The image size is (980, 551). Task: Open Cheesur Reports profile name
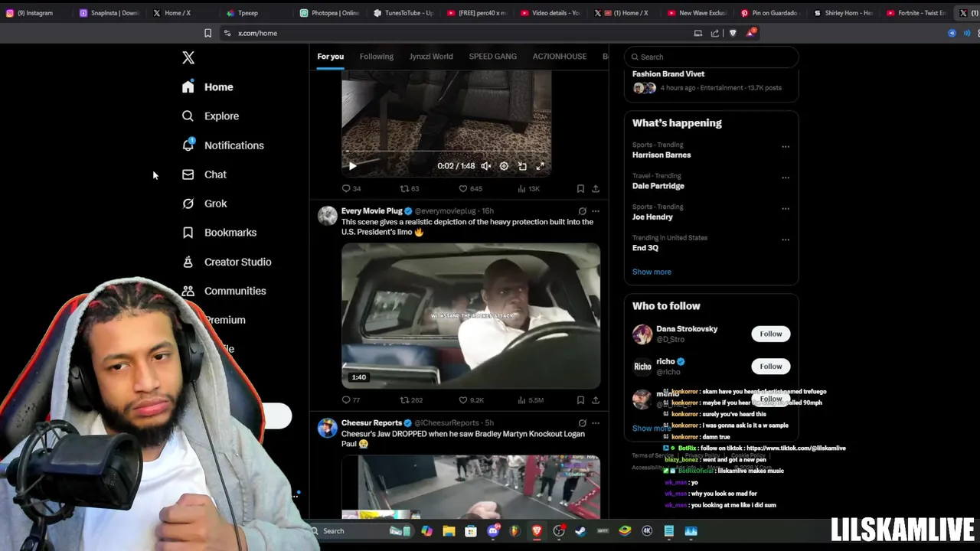[x=371, y=423]
